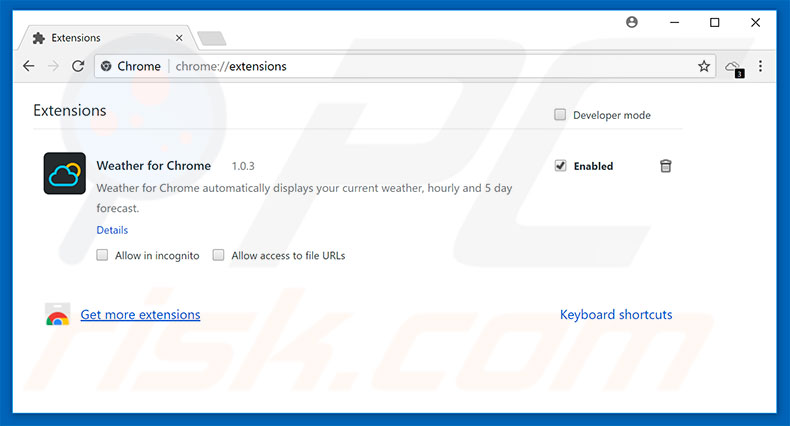This screenshot has height=426, width=790.
Task: Reload the extensions page
Action: (x=78, y=66)
